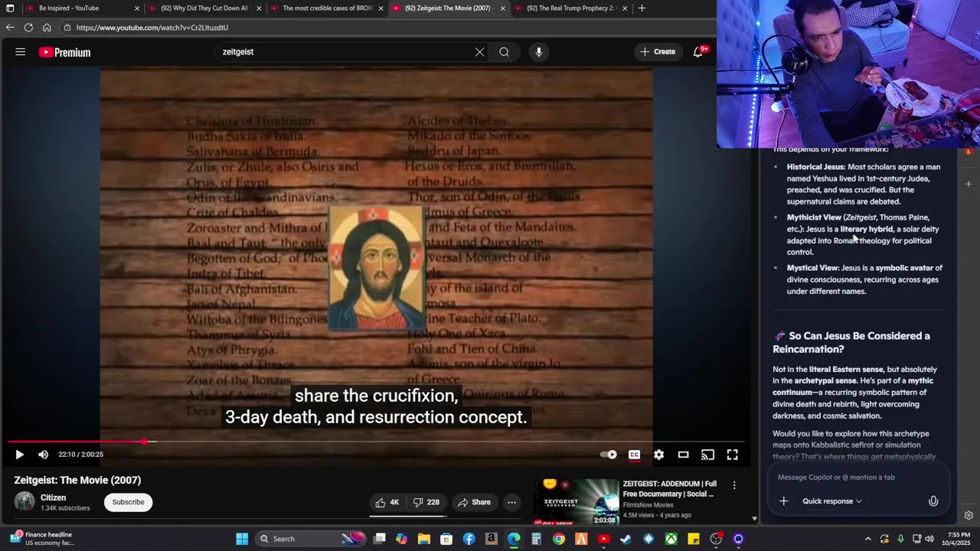Viewport: 980px width, 551px height.
Task: Focus the browser address bar URL
Action: [x=152, y=28]
